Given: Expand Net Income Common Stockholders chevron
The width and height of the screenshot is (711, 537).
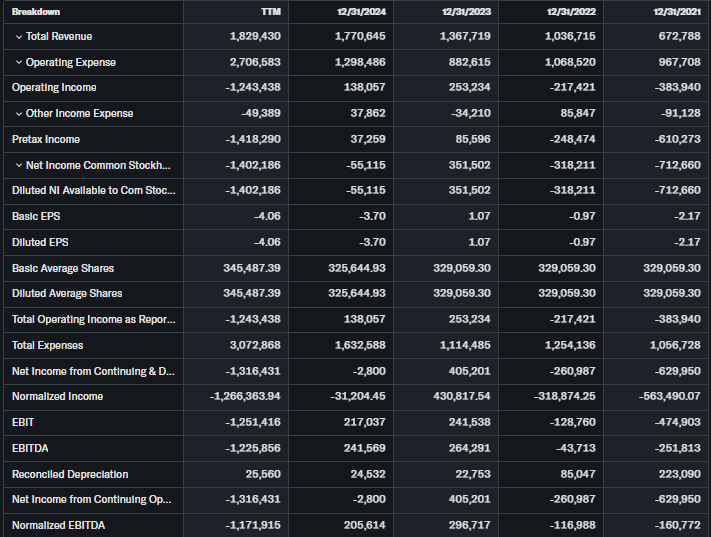Looking at the screenshot, I should point(18,165).
